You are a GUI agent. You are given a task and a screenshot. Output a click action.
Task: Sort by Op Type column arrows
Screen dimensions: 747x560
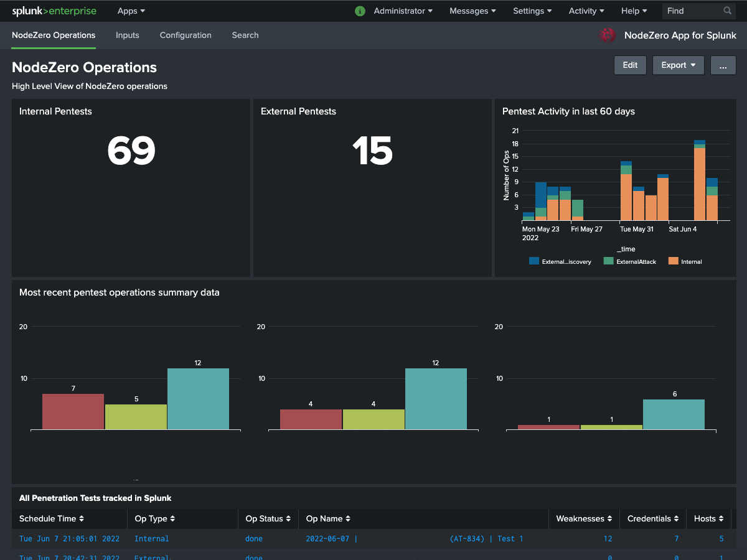(x=172, y=519)
